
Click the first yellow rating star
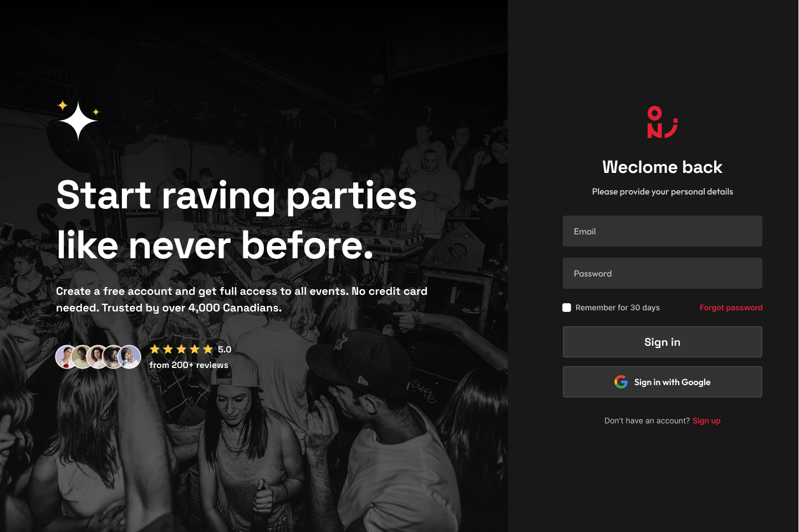155,349
